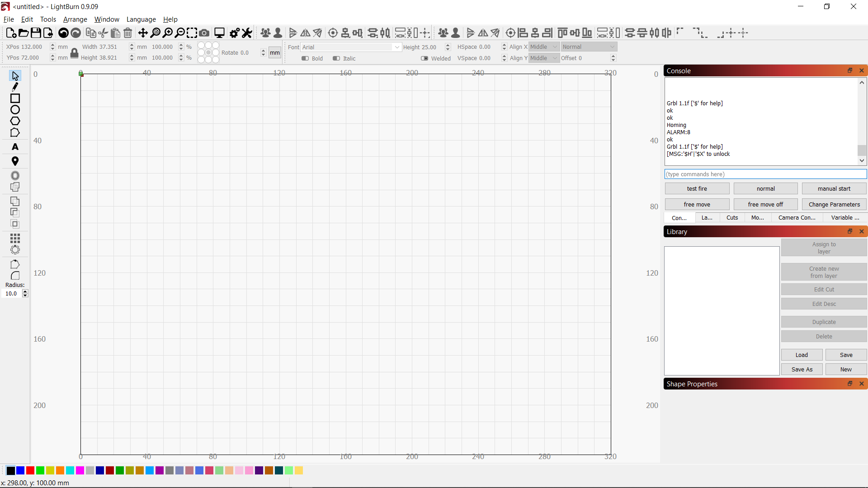Open the Arrange menu
This screenshot has width=868, height=488.
[75, 19]
